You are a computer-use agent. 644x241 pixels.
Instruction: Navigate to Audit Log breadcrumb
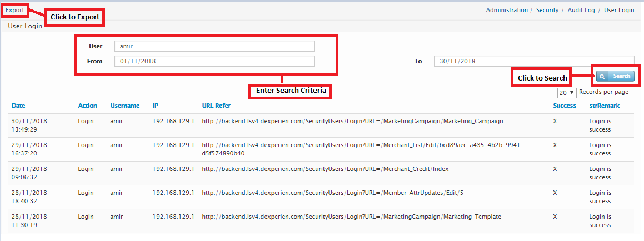tap(581, 10)
